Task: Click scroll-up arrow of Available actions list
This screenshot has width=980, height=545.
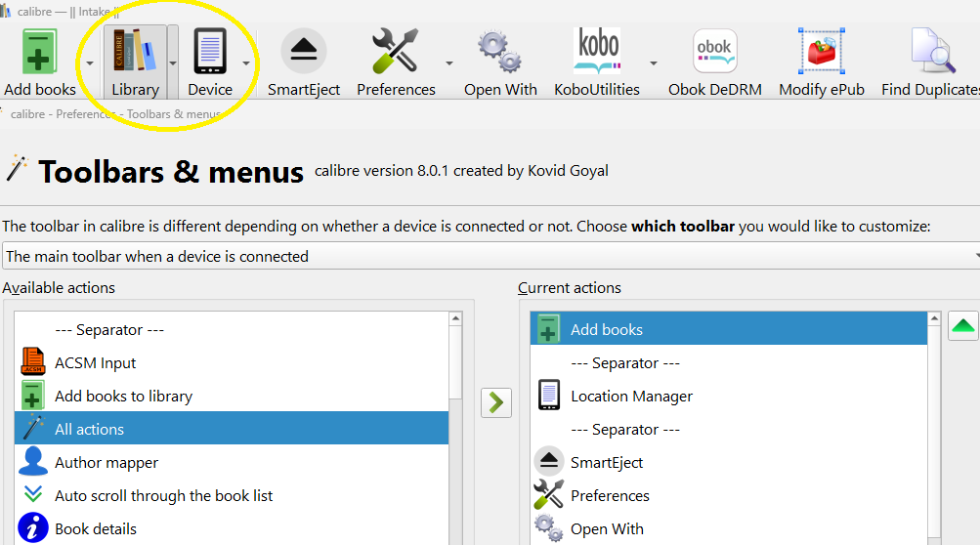Action: click(x=455, y=318)
